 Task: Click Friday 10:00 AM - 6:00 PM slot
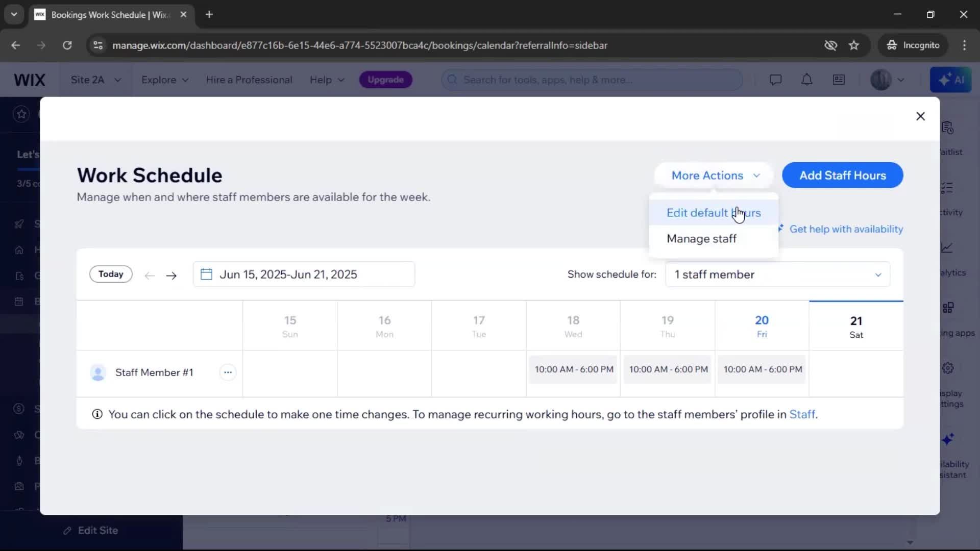click(763, 369)
